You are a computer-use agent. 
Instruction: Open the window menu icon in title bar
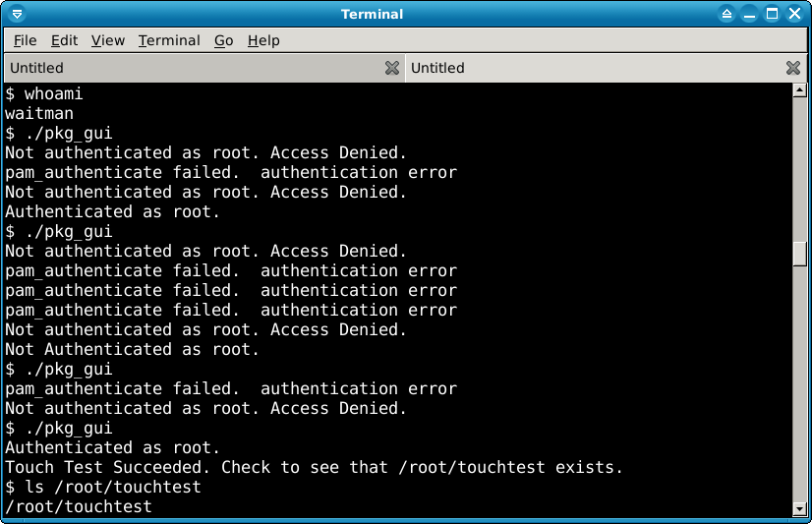coord(17,14)
